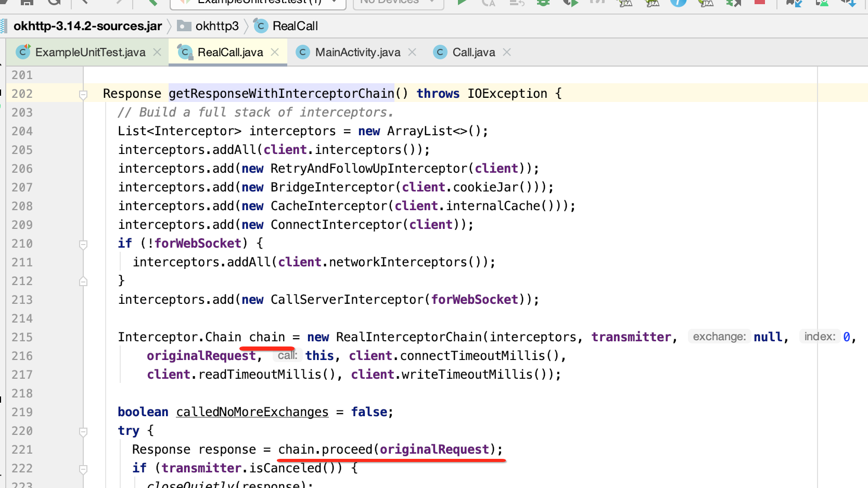
Task: Click forWebSocket in the if condition
Action: point(198,243)
